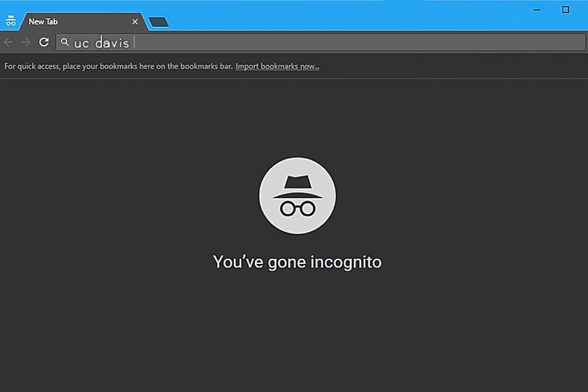Go back using the back arrow
588x392 pixels.
[8, 42]
